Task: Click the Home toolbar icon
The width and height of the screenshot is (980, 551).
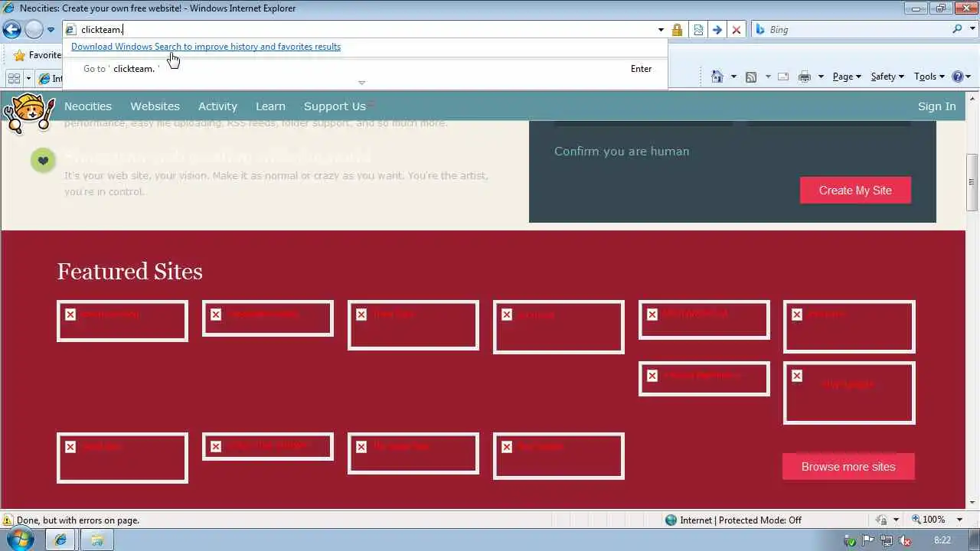Action: [717, 77]
